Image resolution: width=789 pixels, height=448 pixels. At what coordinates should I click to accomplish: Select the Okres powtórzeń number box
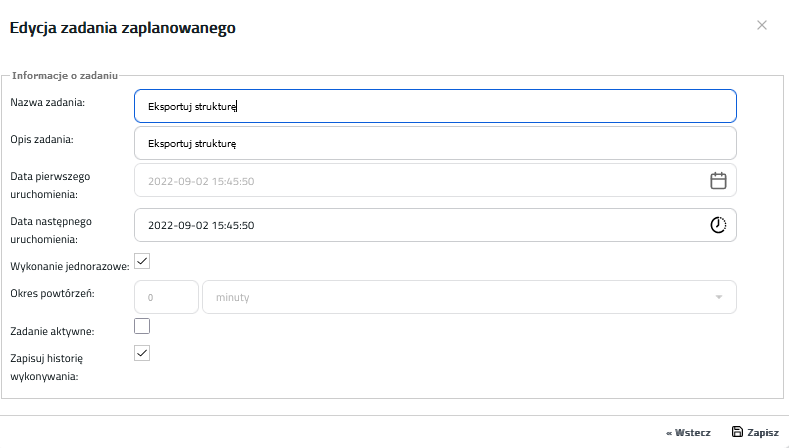pos(167,297)
